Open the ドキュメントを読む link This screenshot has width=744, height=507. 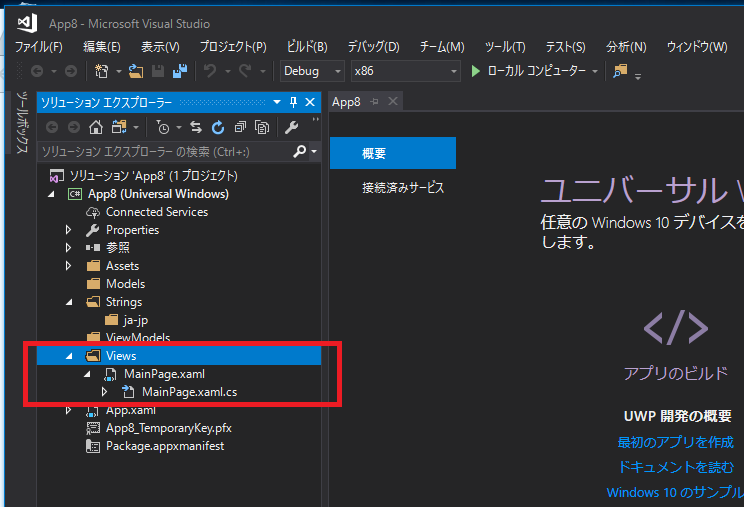pyautogui.click(x=676, y=467)
